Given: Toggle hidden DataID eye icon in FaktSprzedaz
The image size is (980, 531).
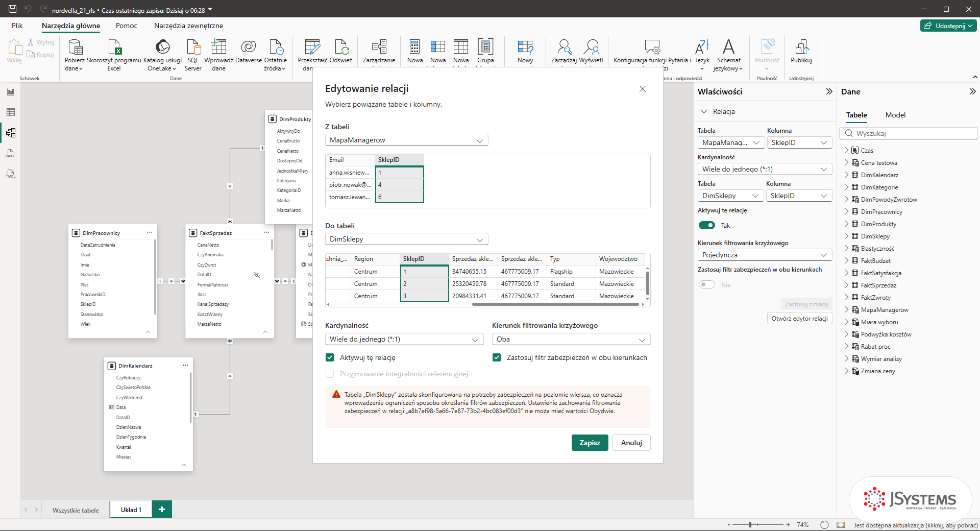Looking at the screenshot, I should click(257, 275).
